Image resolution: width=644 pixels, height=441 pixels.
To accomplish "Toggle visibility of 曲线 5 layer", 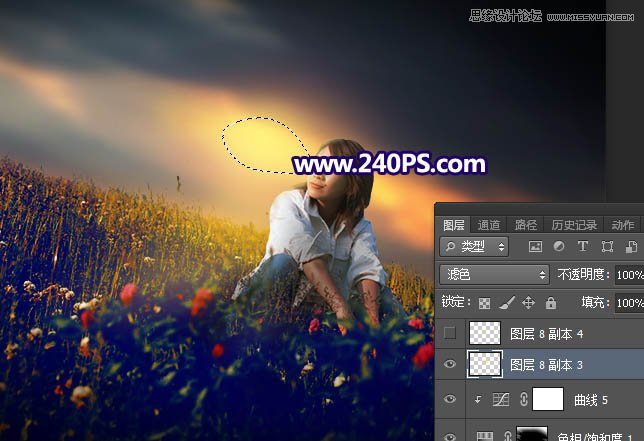I will pos(449,400).
